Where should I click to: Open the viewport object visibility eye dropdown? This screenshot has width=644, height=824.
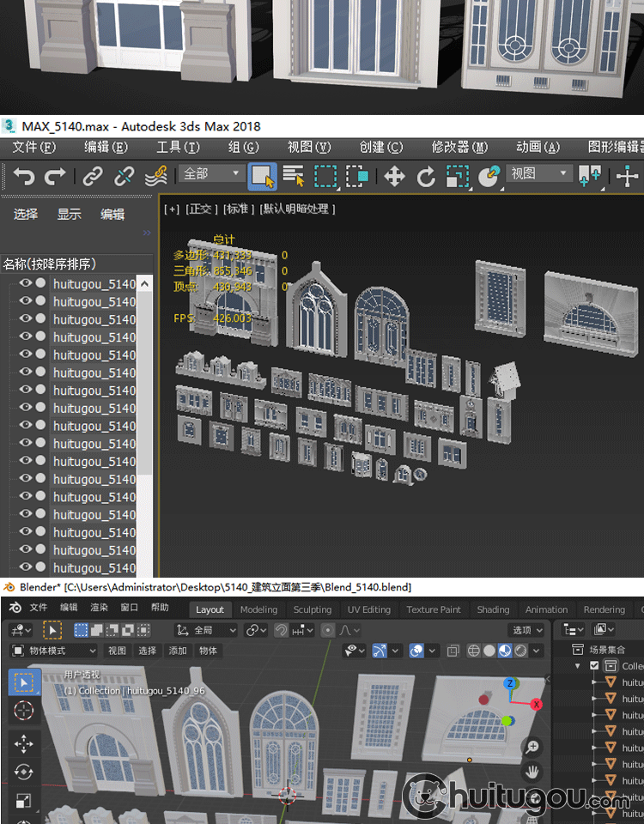(355, 651)
